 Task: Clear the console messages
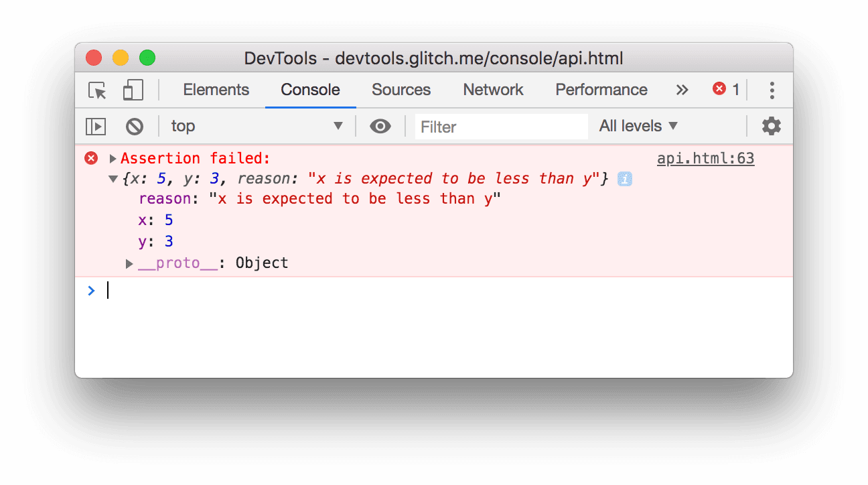[135, 126]
